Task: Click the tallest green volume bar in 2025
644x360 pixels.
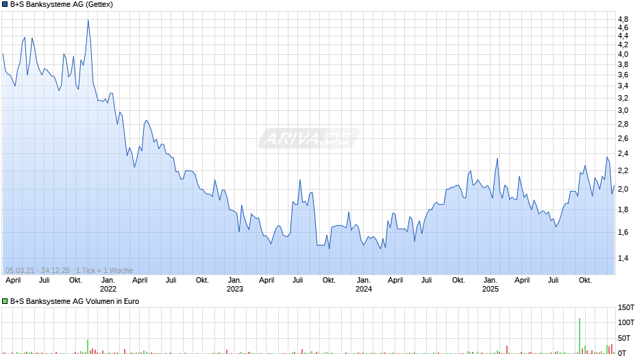Action: point(580,336)
